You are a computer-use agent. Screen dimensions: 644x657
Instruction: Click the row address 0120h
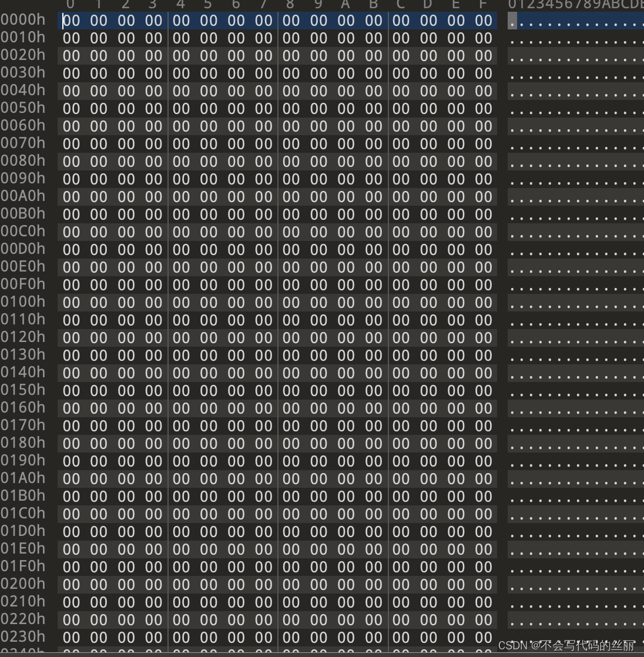click(x=23, y=337)
